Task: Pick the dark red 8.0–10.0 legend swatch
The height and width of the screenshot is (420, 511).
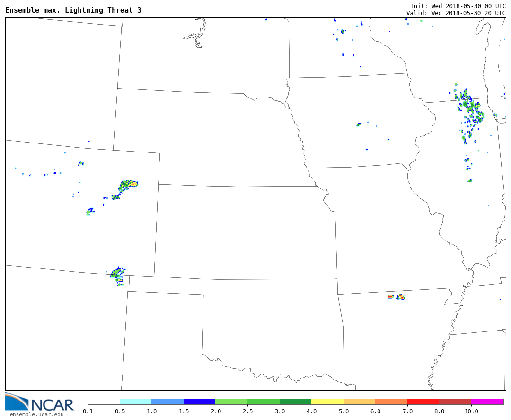Action: [x=455, y=402]
